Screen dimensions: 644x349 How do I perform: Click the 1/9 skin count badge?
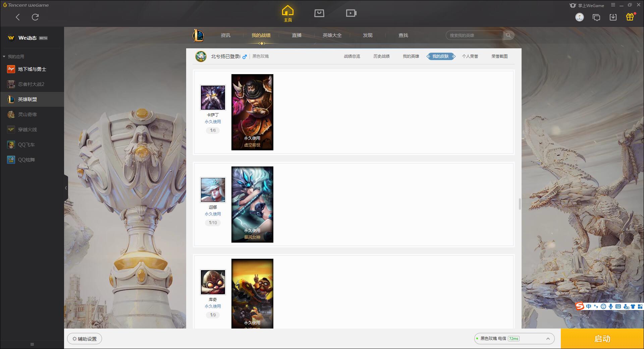[213, 315]
